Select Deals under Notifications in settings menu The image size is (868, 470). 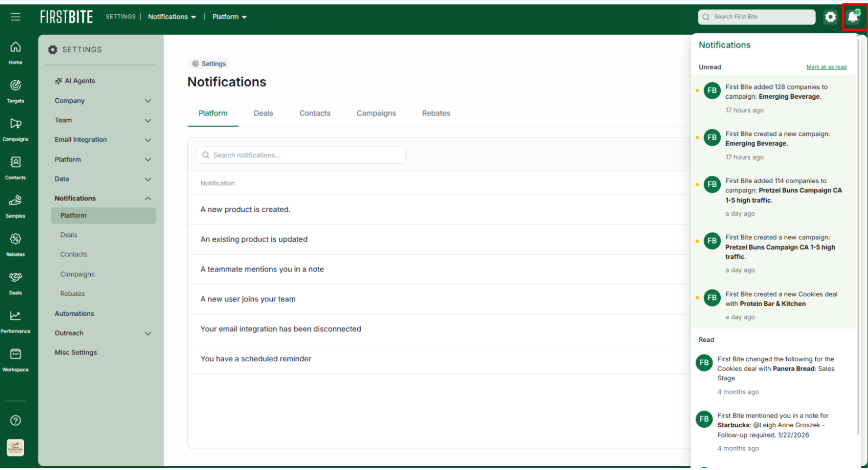(x=68, y=235)
